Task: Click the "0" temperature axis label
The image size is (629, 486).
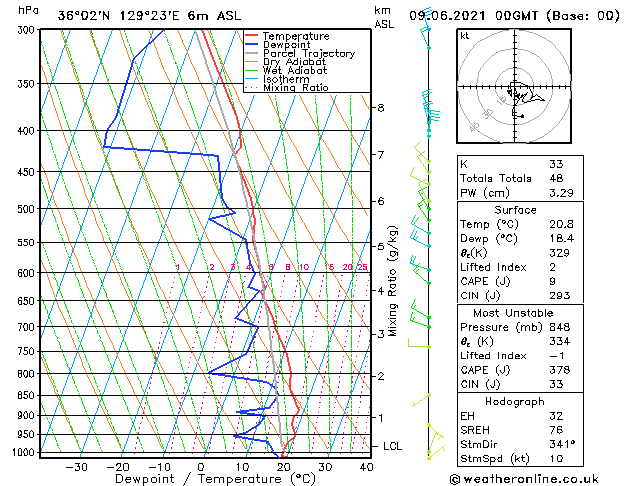Action: click(201, 467)
